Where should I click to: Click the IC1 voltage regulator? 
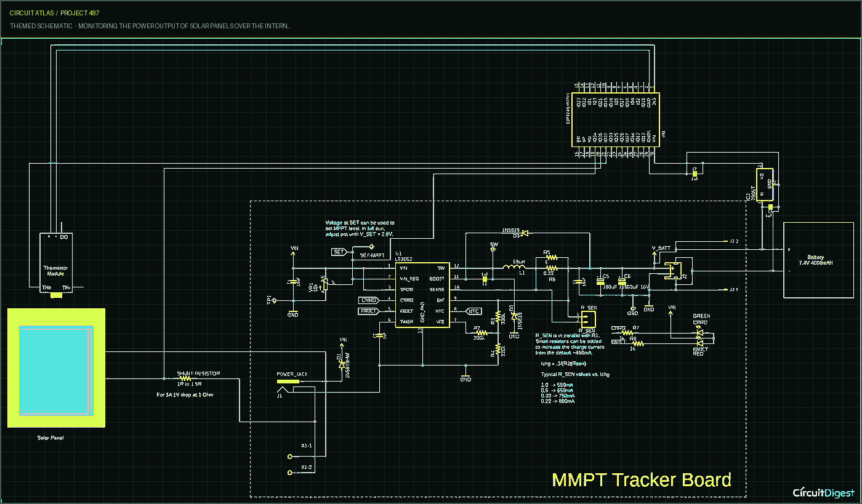pos(763,185)
